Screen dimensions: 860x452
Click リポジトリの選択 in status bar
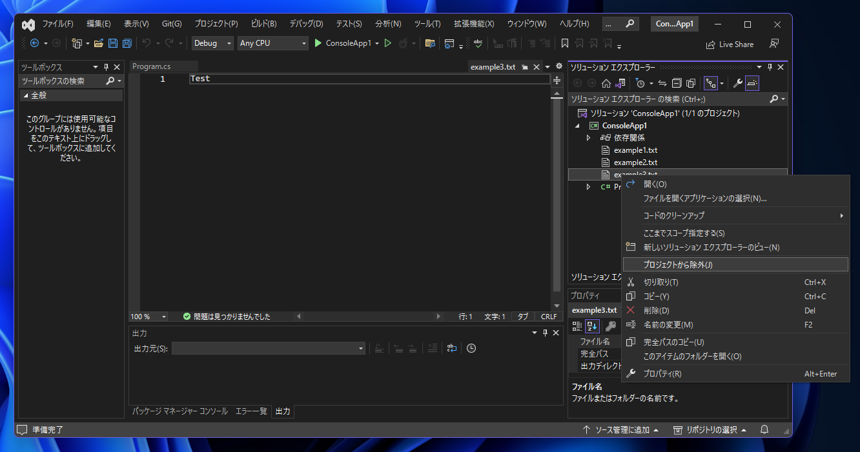[x=710, y=430]
